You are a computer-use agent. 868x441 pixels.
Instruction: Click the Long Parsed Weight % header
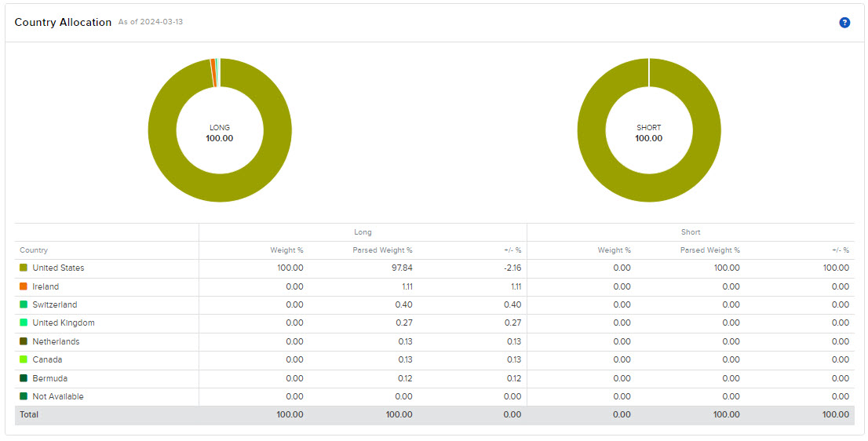(x=382, y=250)
